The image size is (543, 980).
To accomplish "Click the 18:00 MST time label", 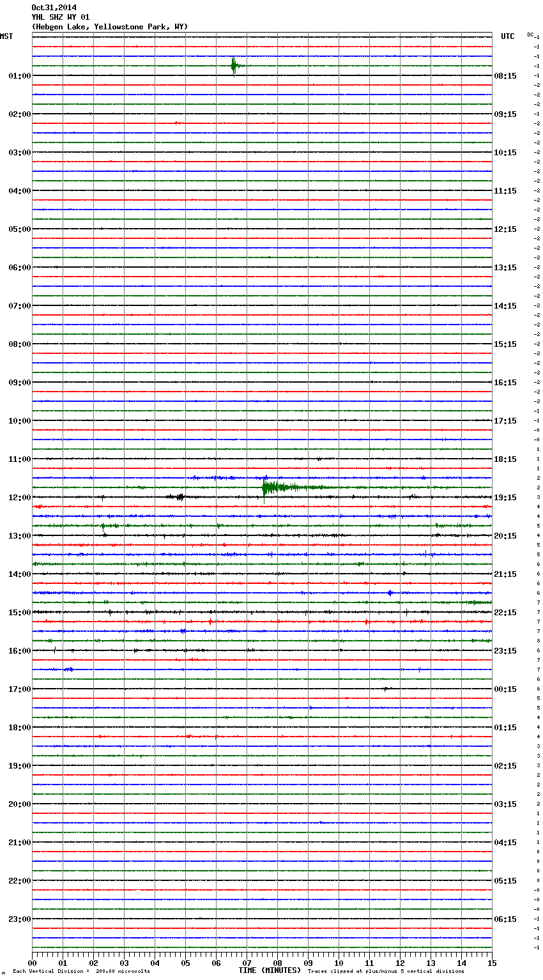I will tap(20, 728).
